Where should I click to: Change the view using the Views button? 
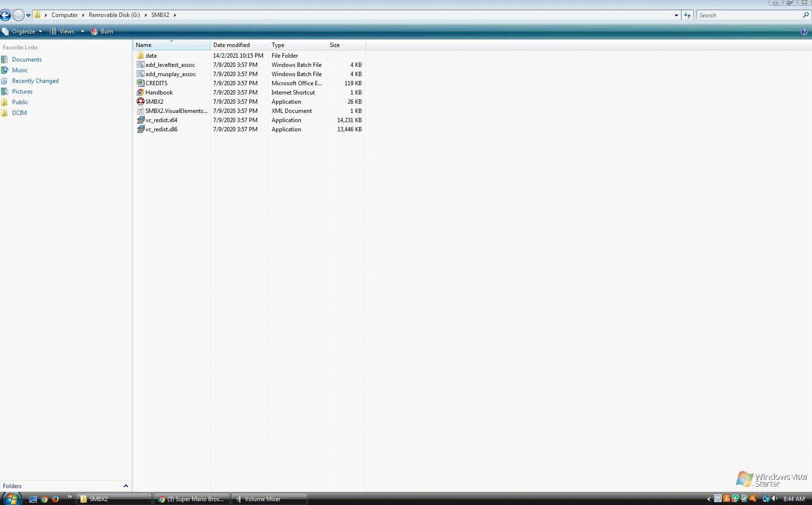pyautogui.click(x=63, y=32)
